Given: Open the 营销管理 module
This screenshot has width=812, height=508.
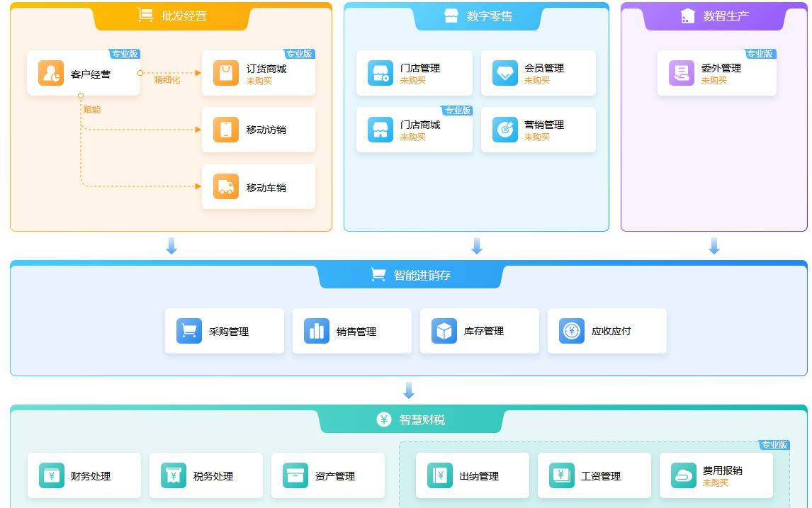Looking at the screenshot, I should coord(538,130).
